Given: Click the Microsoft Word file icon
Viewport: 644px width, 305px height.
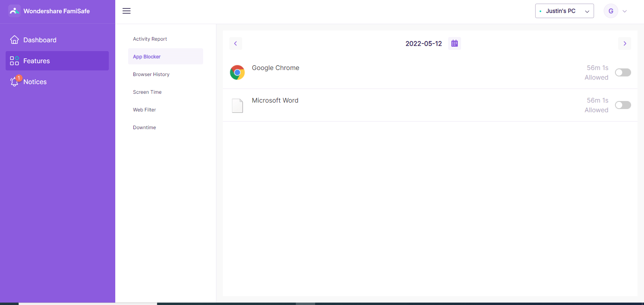Looking at the screenshot, I should click(x=237, y=105).
